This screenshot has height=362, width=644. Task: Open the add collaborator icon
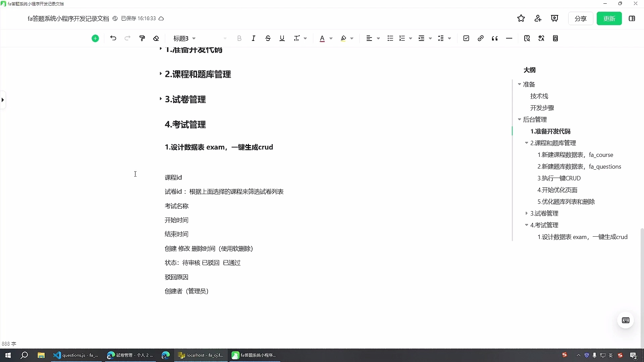(538, 18)
